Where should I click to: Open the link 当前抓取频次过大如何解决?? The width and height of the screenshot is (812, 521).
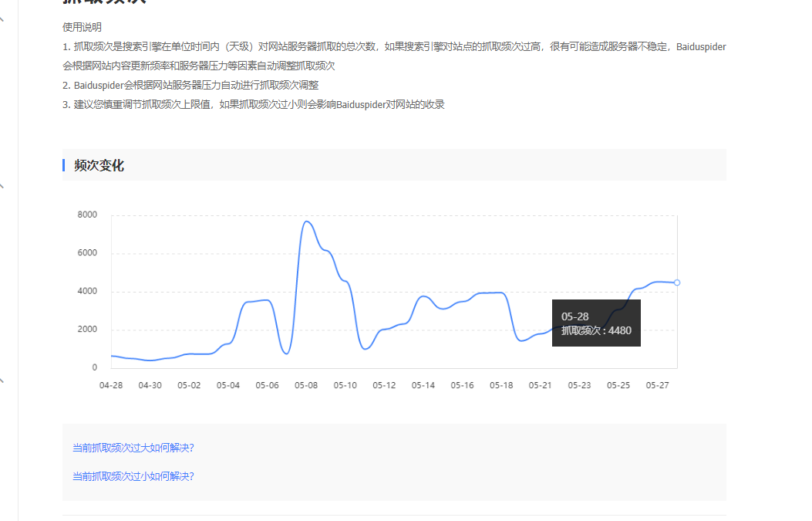click(133, 447)
